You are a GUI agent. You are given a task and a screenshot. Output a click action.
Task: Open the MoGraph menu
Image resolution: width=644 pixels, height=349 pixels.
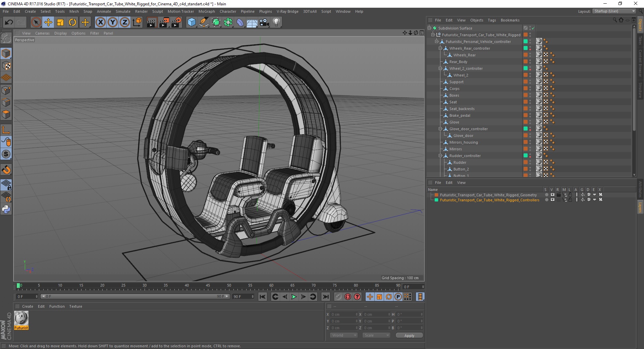tap(207, 11)
